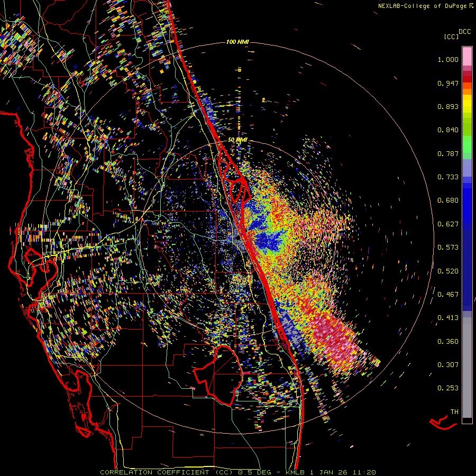This screenshot has width=476, height=476.
Task: Select the 0.467 scale value
Action: 448,295
